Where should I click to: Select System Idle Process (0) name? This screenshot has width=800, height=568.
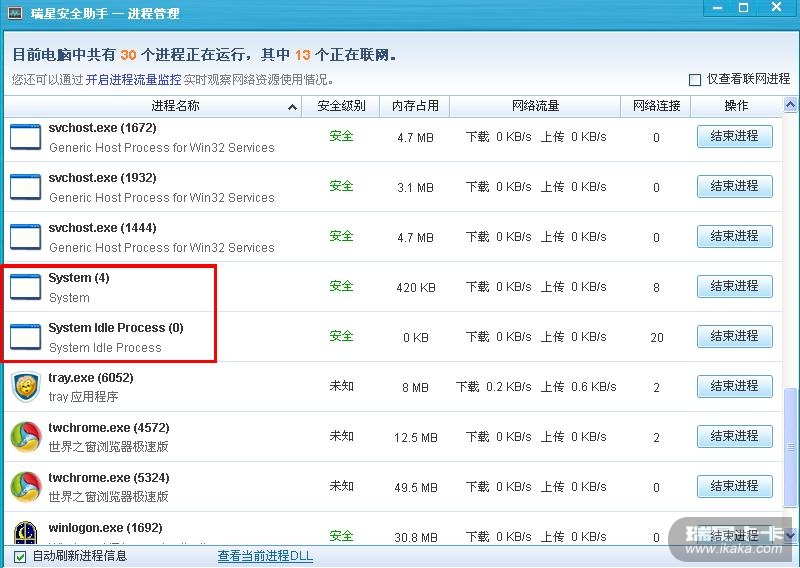point(116,328)
